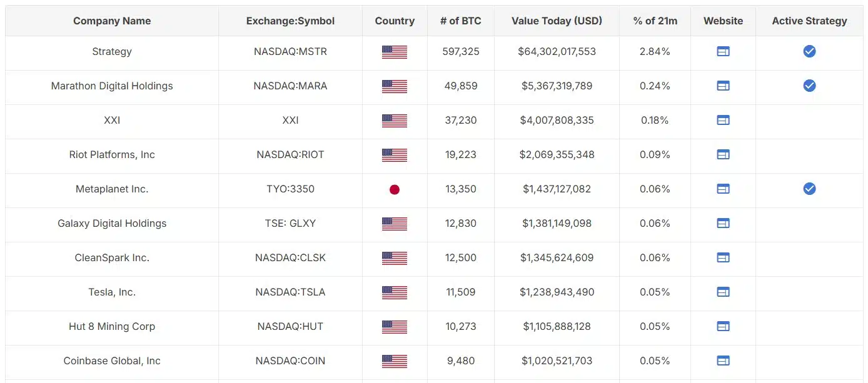This screenshot has width=868, height=383.
Task: Open Coinbase Global website icon
Action: (723, 361)
